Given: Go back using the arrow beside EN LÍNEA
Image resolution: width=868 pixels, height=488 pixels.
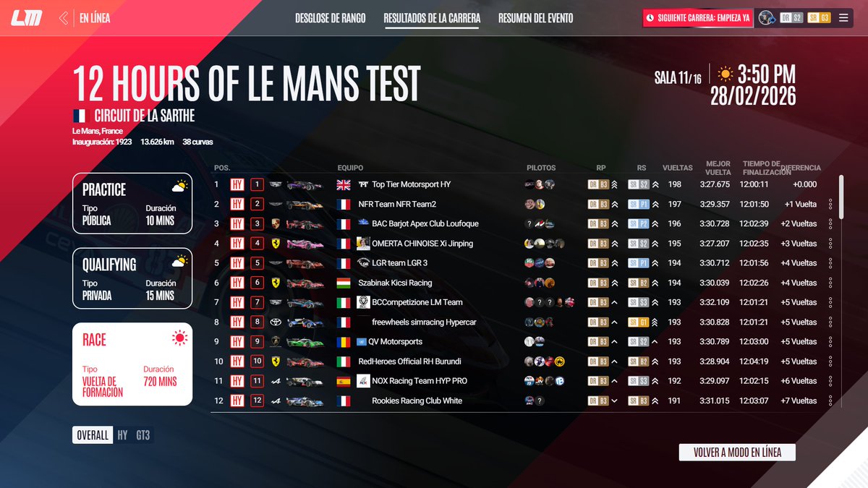Looking at the screenshot, I should click(64, 18).
